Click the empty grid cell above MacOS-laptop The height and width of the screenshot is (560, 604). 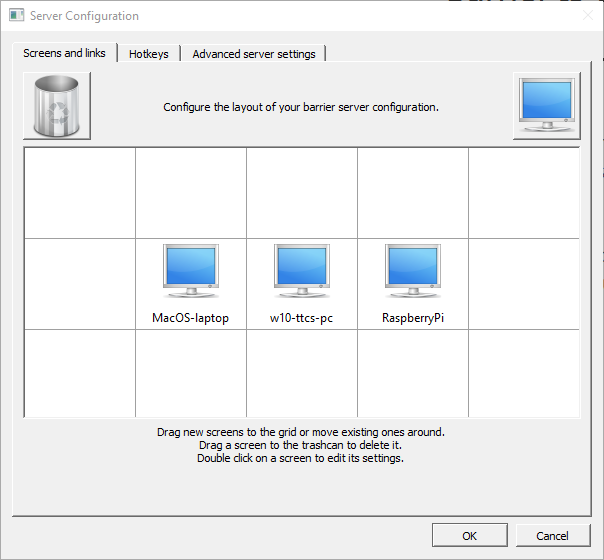[x=190, y=193]
